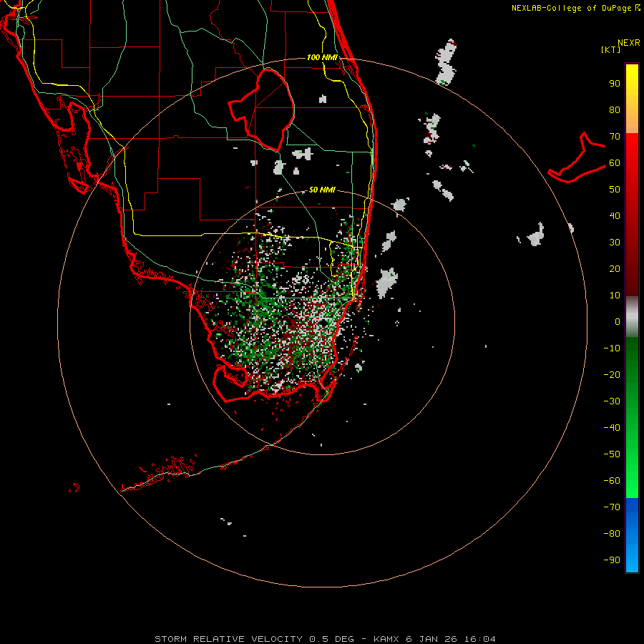
Task: Select the NEXR label above the color bar
Action: (628, 43)
